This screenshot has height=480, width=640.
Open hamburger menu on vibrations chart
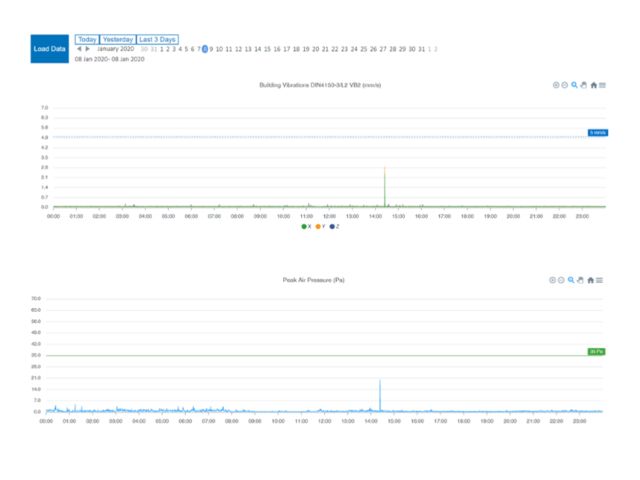(x=602, y=85)
